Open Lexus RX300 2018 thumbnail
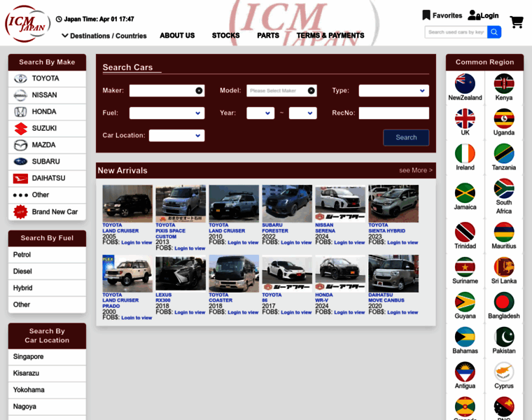The image size is (532, 420). coord(181,274)
